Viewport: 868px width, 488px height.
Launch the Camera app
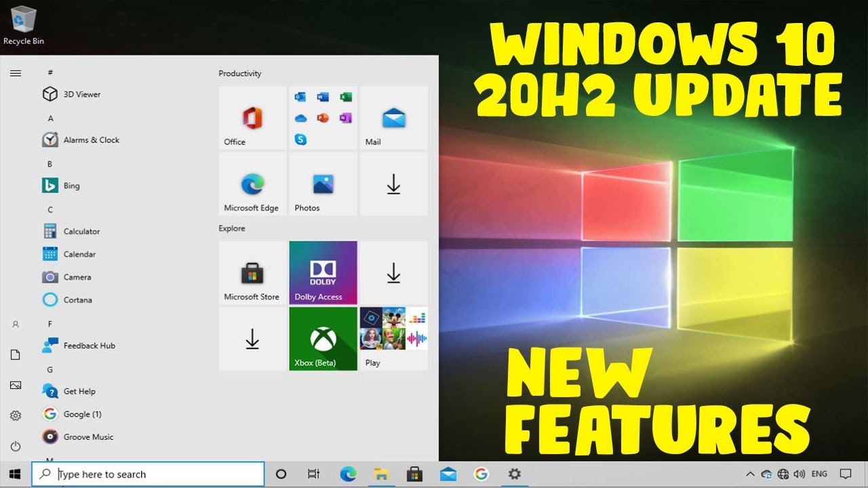[x=67, y=277]
